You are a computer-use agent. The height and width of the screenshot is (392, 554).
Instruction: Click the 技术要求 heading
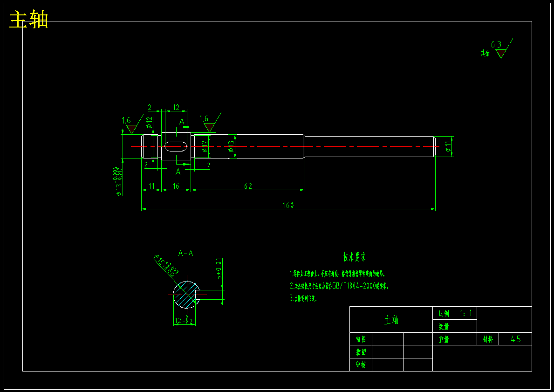pyautogui.click(x=355, y=257)
